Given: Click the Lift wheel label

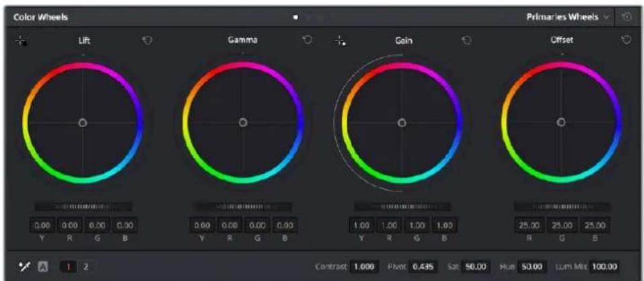Looking at the screenshot, I should pyautogui.click(x=84, y=40).
